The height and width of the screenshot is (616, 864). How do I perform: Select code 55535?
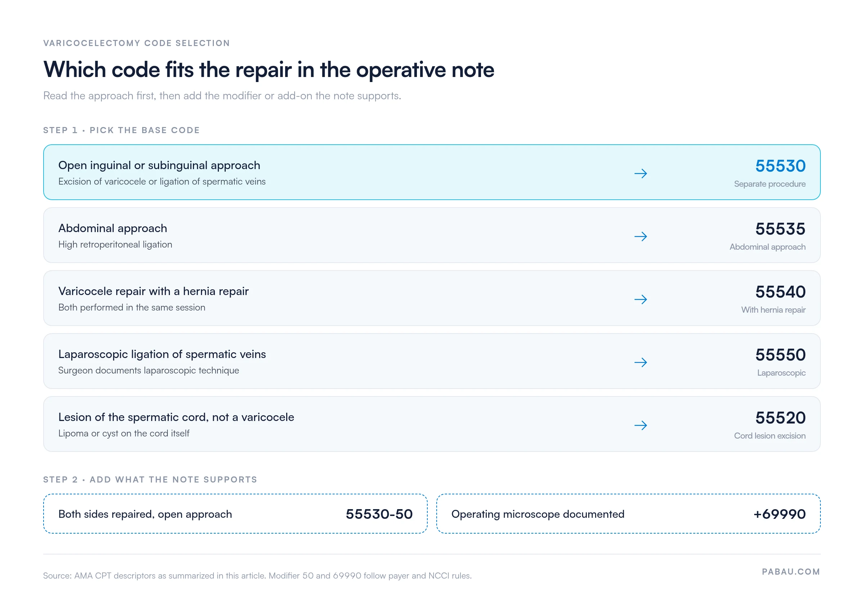point(780,229)
